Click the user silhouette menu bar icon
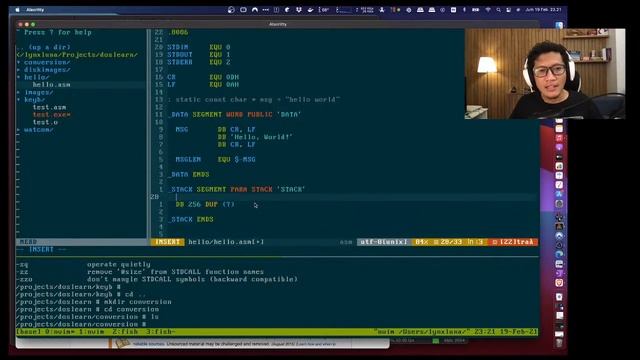This screenshot has width=640, height=360. [382, 10]
